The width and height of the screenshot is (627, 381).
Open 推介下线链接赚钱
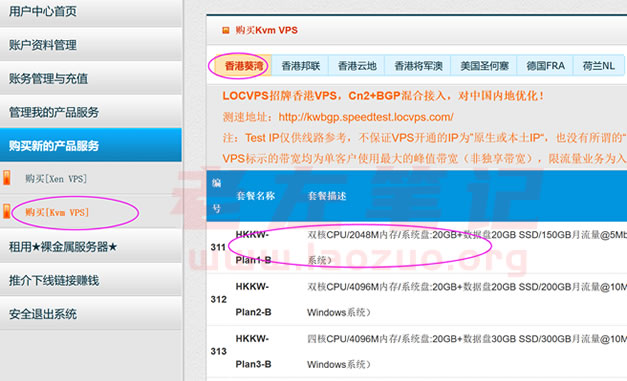(x=91, y=280)
